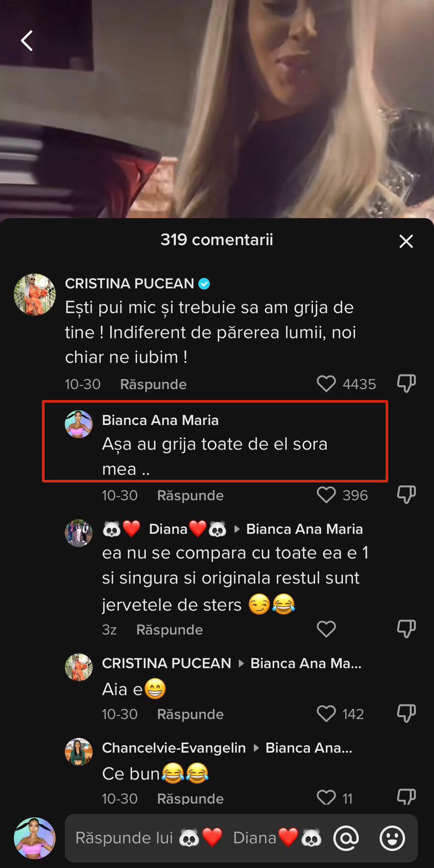Tap Răspunde under Diana's reply
The height and width of the screenshot is (868, 434).
(x=169, y=630)
